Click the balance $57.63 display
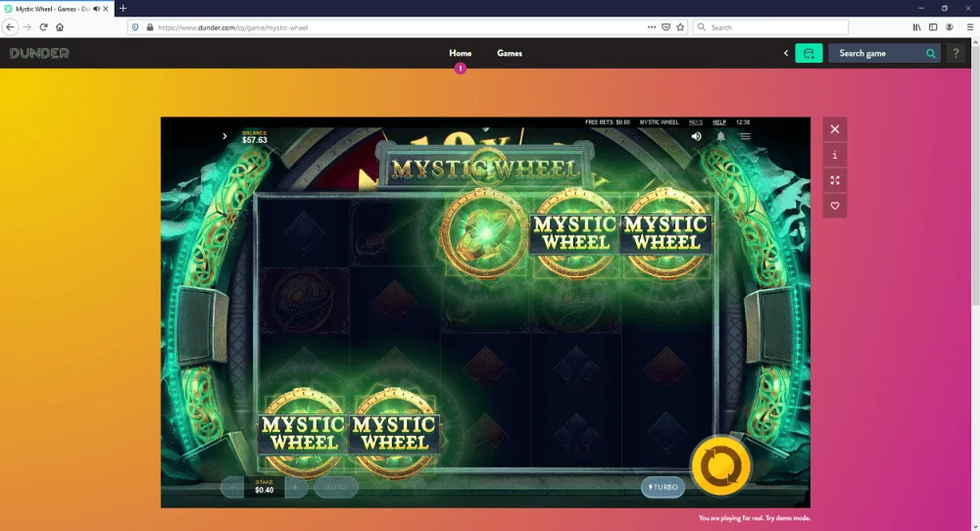This screenshot has width=980, height=531. 255,137
